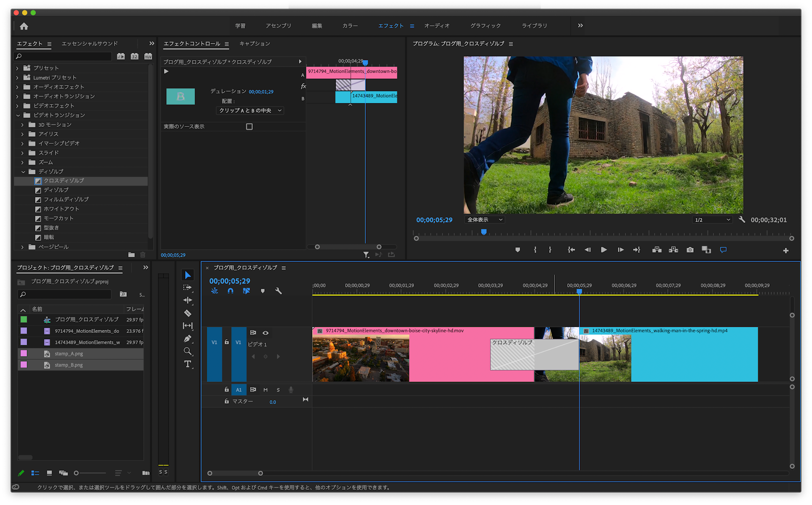Toggle V1 track lock
Viewport: 812px width, 505px height.
pyautogui.click(x=227, y=342)
